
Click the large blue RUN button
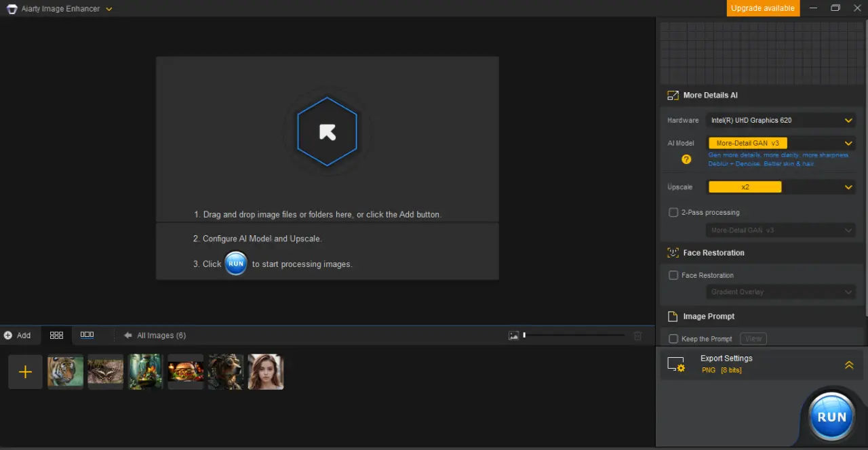(831, 417)
